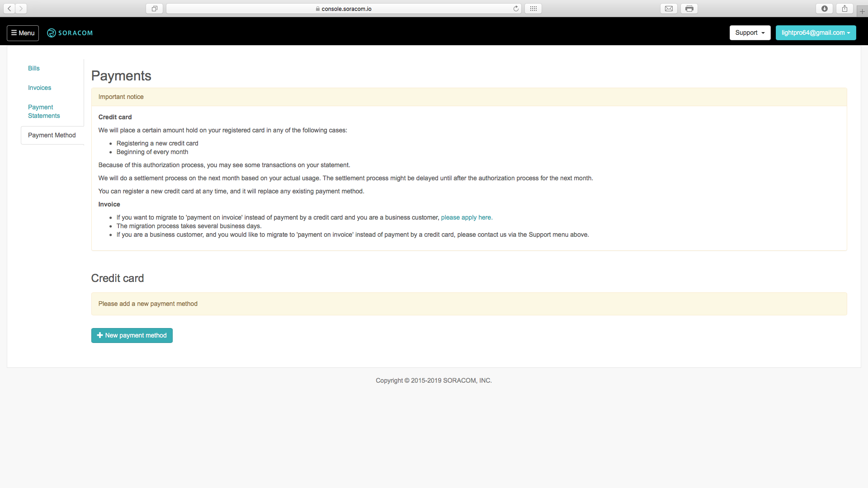This screenshot has height=488, width=868.
Task: Expand the lightpro64@gmail.com account dropdown
Action: [816, 33]
